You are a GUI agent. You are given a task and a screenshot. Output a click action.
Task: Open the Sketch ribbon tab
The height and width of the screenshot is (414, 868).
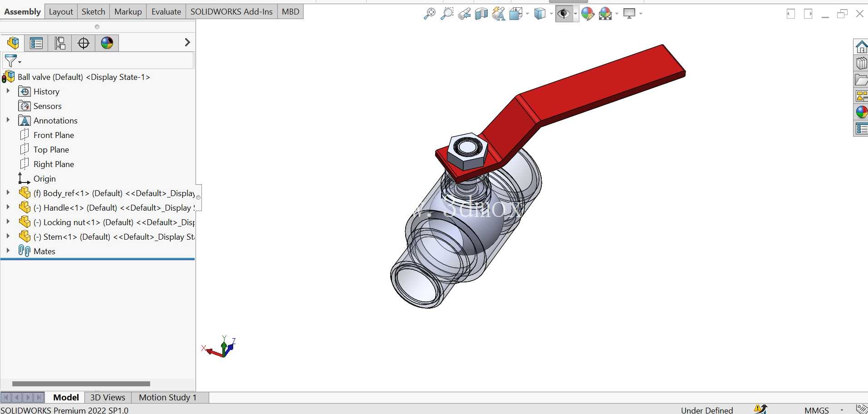point(93,12)
